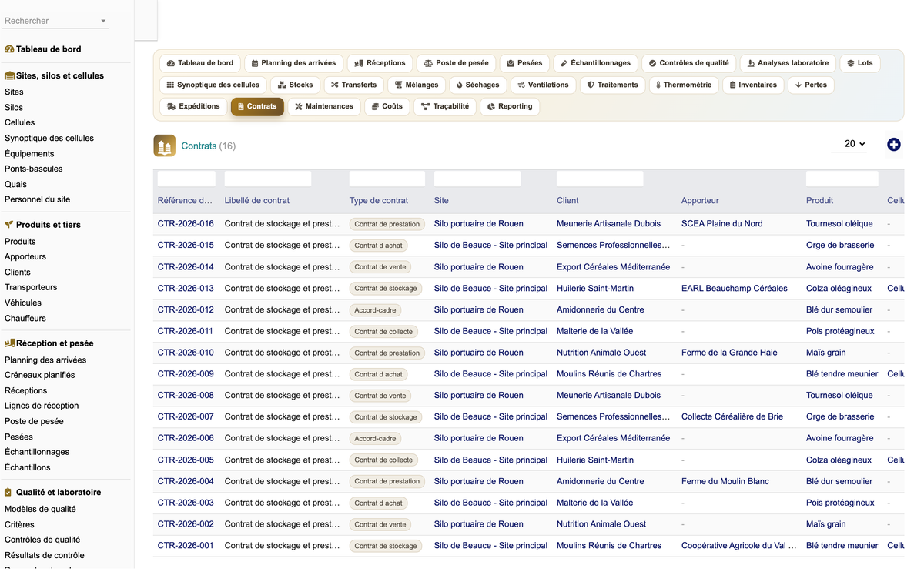Screen dimensions: 924x572
Task: Click the Contrats silo icon beside the title
Action: click(165, 146)
